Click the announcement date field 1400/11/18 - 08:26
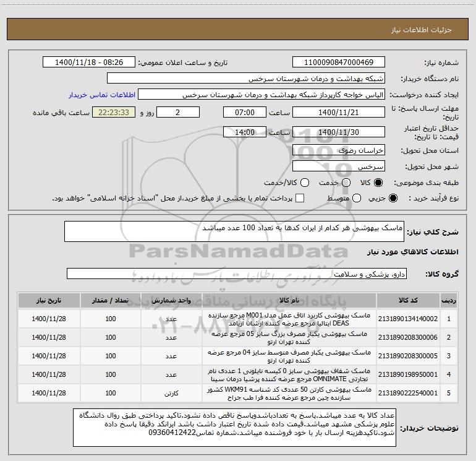This screenshot has height=461, width=476. [x=89, y=62]
